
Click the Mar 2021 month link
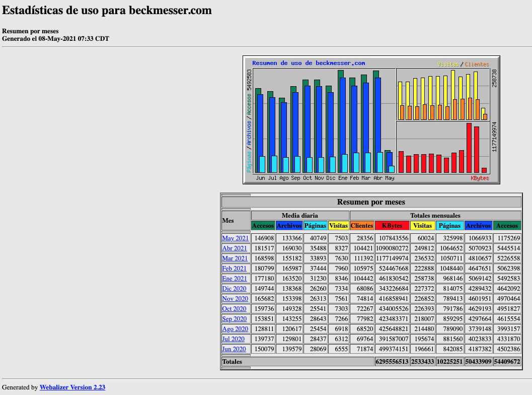235,258
